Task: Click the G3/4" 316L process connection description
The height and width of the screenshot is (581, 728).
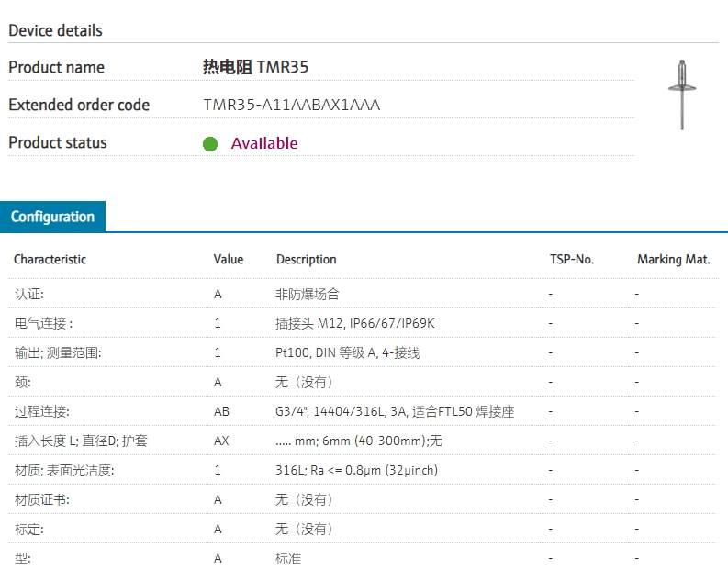Action: click(x=395, y=411)
